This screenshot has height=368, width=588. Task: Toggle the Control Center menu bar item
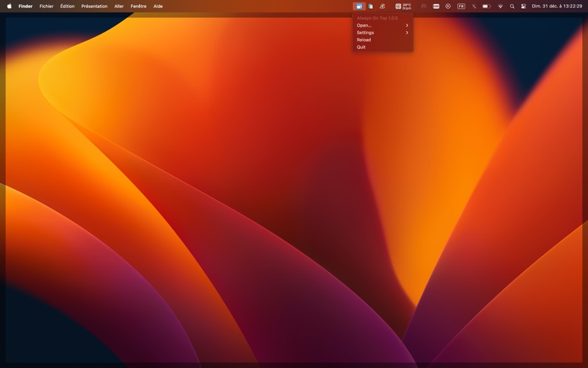pos(524,6)
